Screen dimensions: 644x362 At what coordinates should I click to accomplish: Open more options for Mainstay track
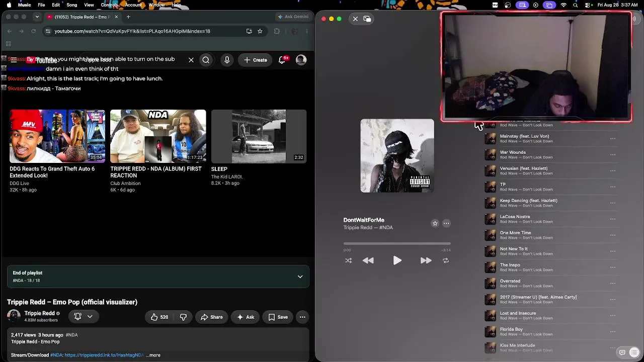pyautogui.click(x=613, y=139)
